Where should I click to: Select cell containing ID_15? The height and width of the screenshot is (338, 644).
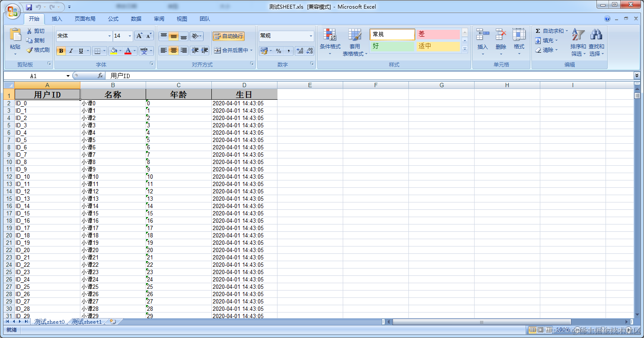pos(48,213)
